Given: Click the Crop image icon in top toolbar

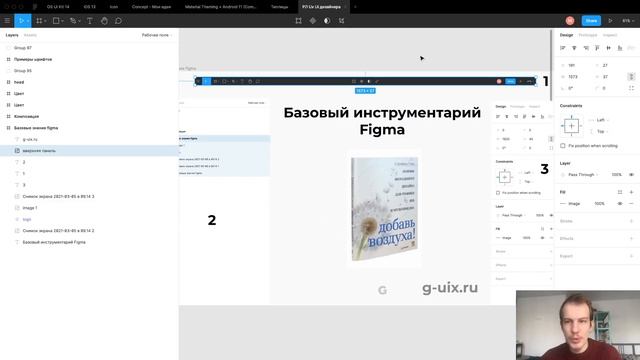Looking at the screenshot, I should pos(298,20).
